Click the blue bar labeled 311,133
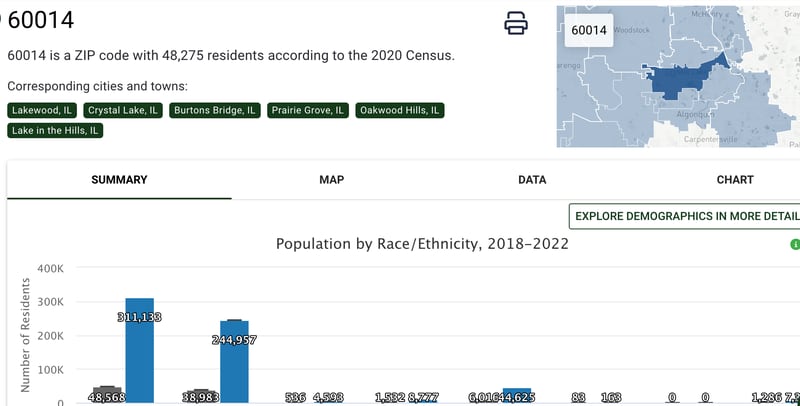800x406 pixels. [139, 350]
